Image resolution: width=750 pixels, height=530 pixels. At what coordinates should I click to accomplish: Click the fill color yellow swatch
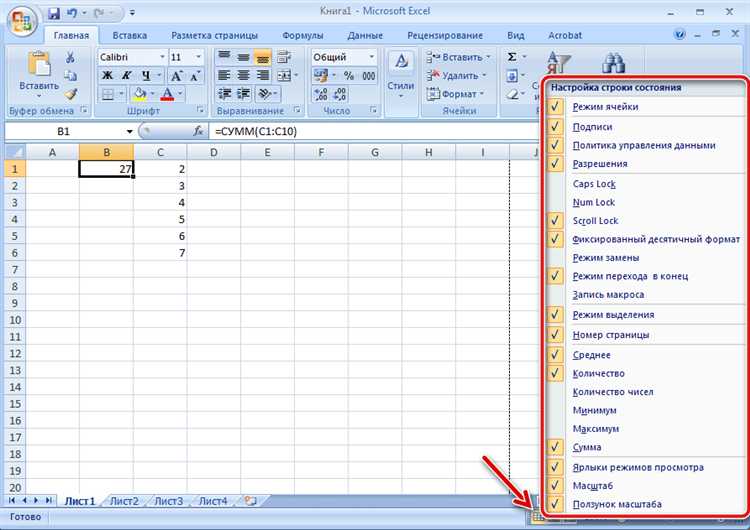click(x=139, y=94)
